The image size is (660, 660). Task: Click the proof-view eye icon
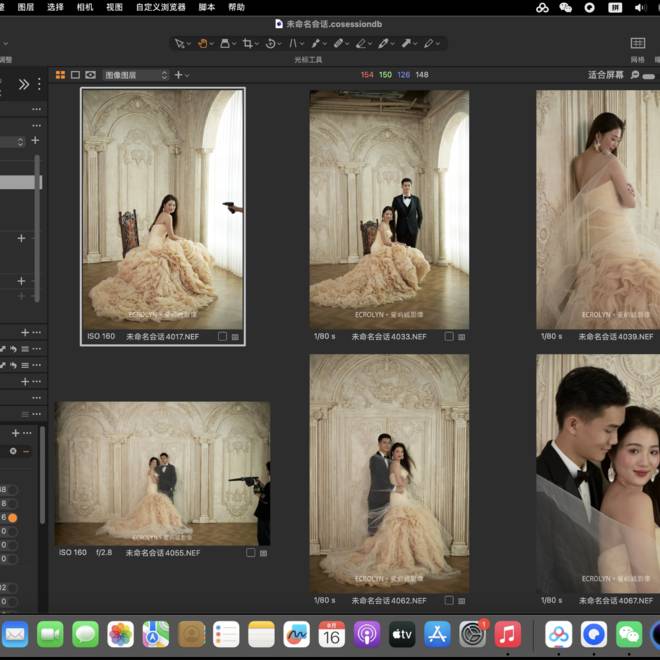(x=90, y=75)
